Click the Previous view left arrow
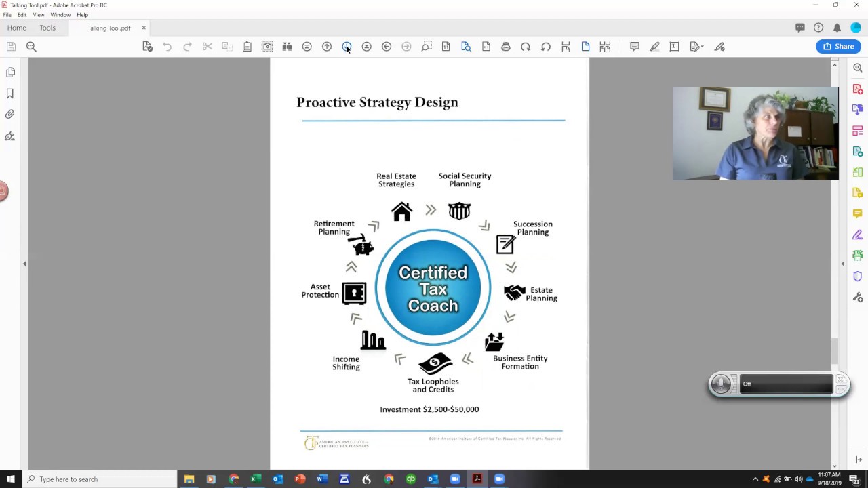This screenshot has width=868, height=488. (x=387, y=47)
